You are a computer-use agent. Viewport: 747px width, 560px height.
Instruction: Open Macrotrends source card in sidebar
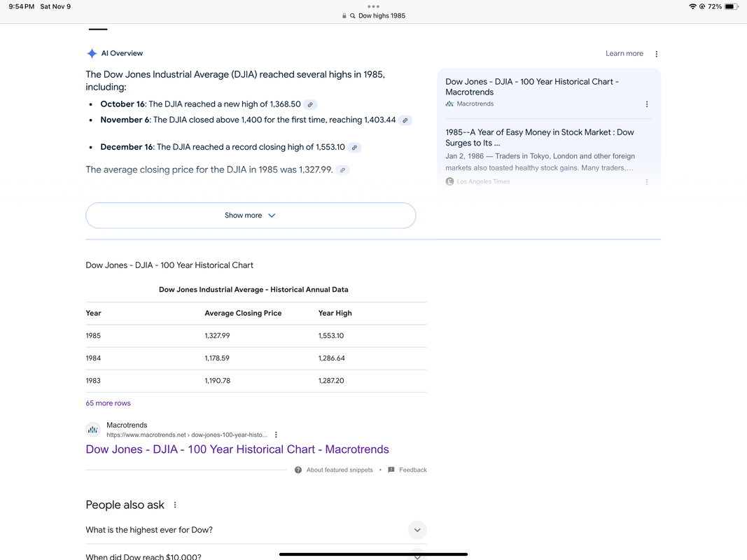(x=549, y=92)
